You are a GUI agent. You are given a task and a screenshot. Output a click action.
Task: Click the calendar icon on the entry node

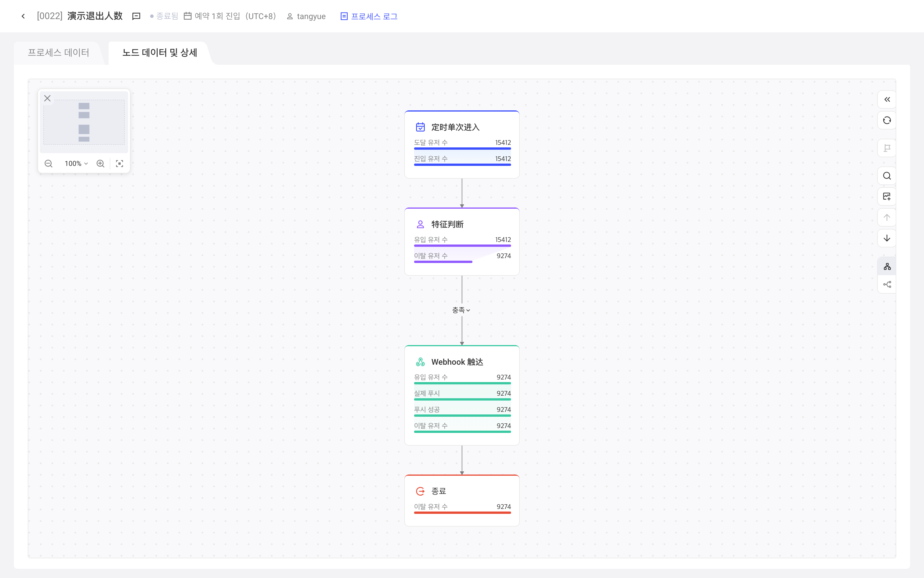pos(420,127)
